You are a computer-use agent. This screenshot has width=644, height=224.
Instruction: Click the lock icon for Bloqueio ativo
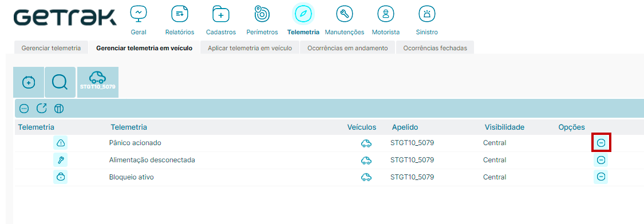60,177
